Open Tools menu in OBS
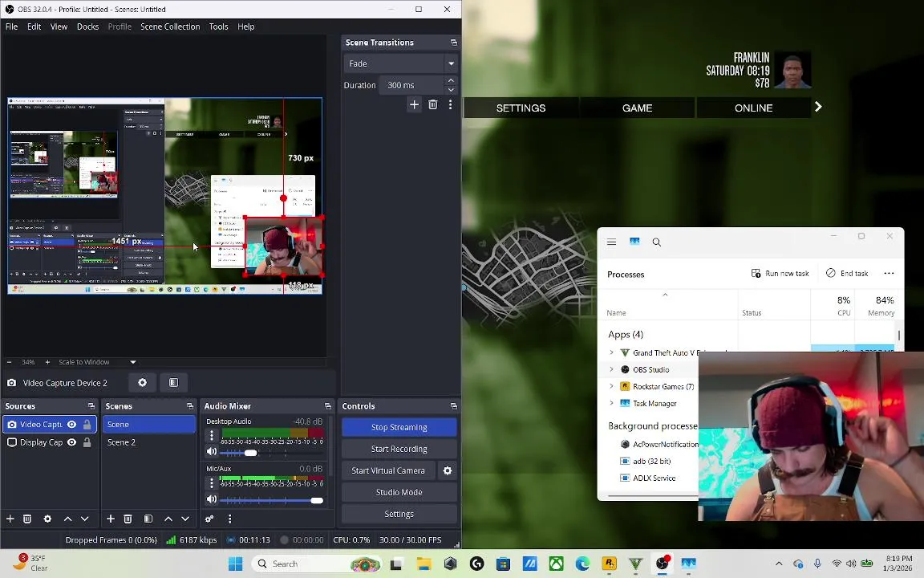This screenshot has width=924, height=578. pos(219,26)
